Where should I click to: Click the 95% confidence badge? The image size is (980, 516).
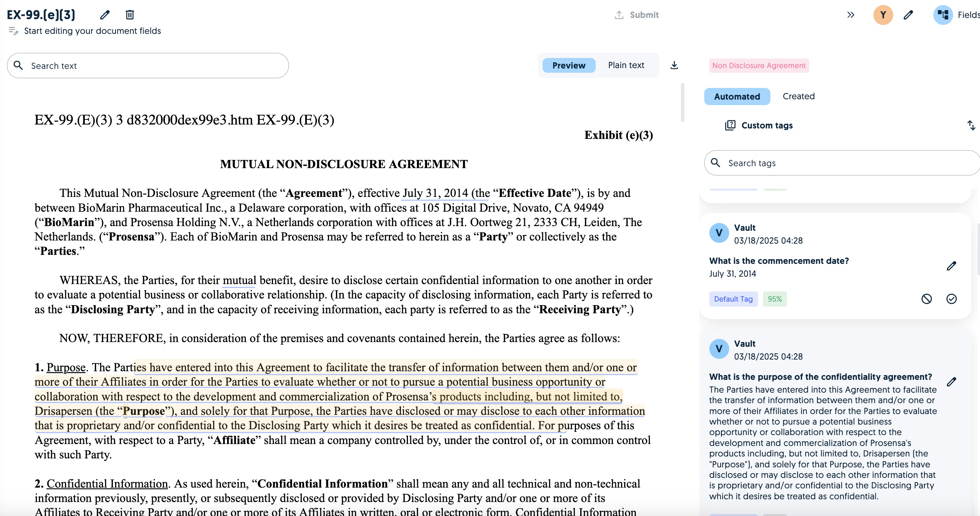tap(775, 299)
